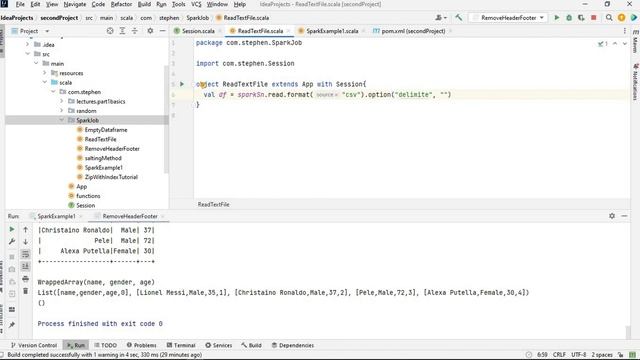Close the RemoveHeaderFooter run tab
The image size is (640, 360).
(163, 216)
